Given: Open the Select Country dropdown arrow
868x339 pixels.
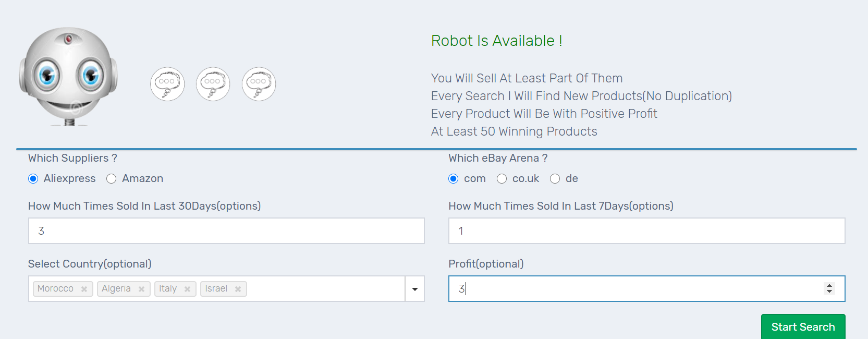Looking at the screenshot, I should tap(415, 289).
